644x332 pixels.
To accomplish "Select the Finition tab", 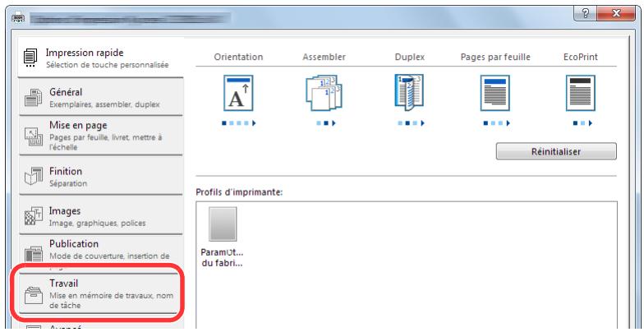I will 100,176.
